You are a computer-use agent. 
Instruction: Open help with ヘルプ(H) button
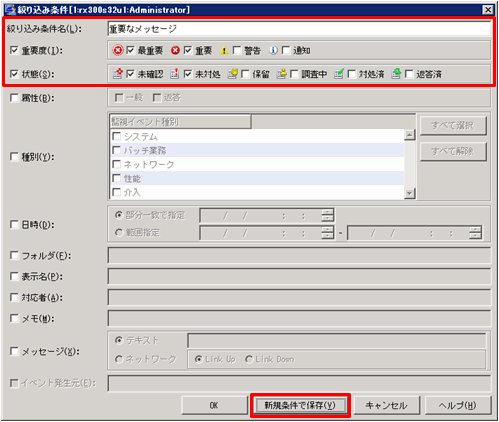[458, 405]
